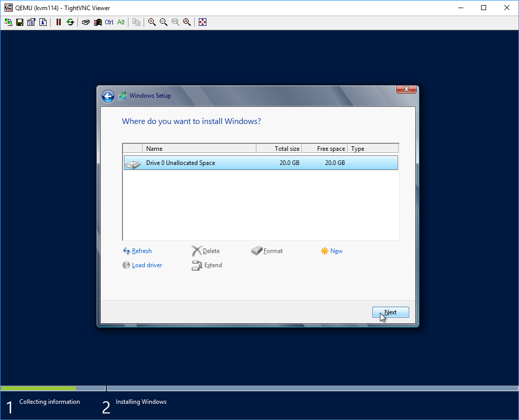Pause the remote session
Viewport: 519px width, 420px height.
(x=59, y=22)
